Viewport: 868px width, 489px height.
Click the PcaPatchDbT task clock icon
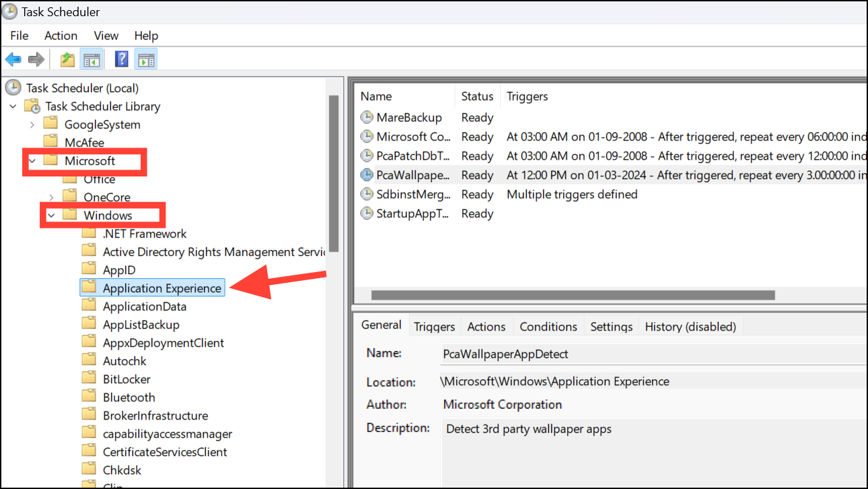367,156
